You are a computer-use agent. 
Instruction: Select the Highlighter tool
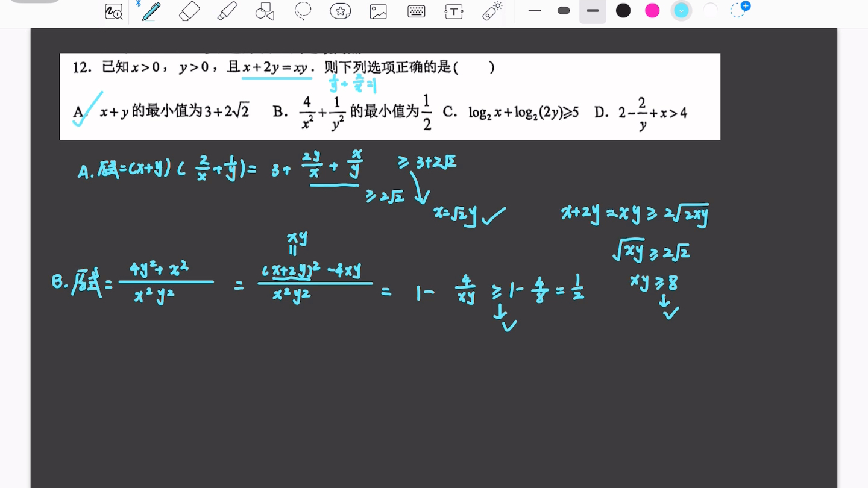tap(227, 11)
